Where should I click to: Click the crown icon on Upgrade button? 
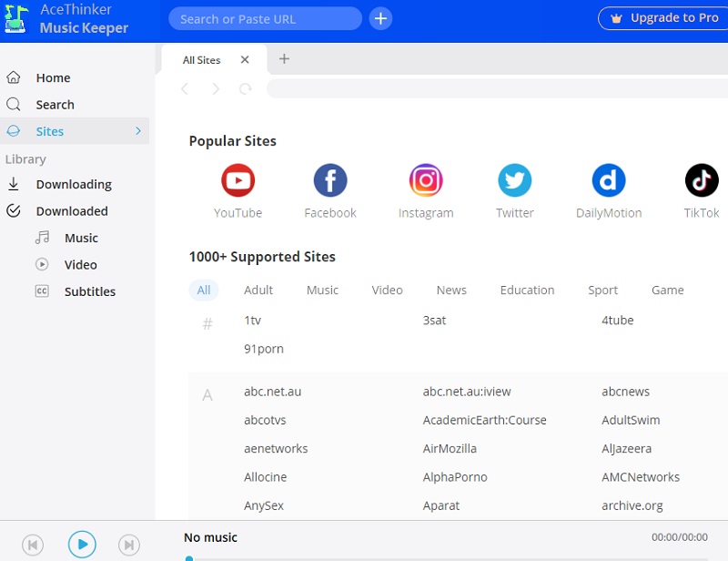pos(616,18)
